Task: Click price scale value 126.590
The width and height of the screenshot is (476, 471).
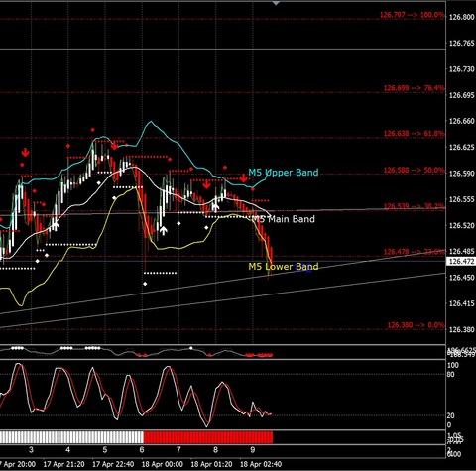Action: pyautogui.click(x=462, y=174)
